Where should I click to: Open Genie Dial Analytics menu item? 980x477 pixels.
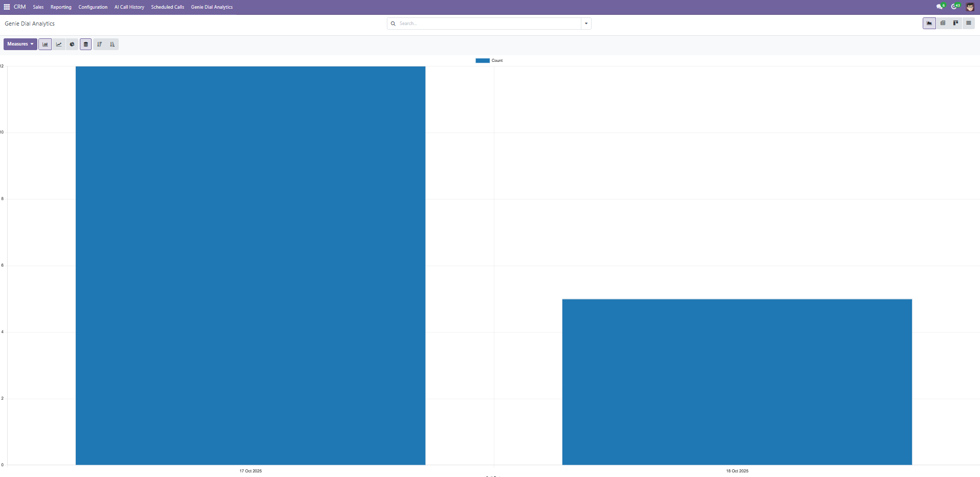(x=212, y=7)
